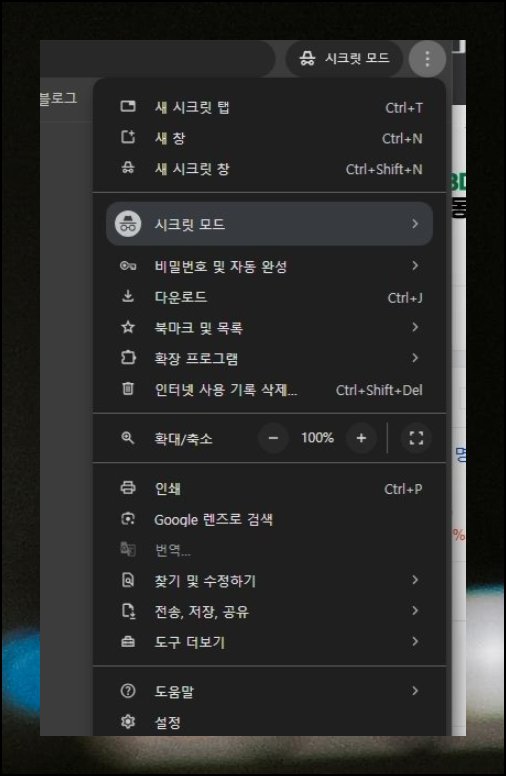Click the round incognito avatar icon
Screen dimensions: 506x776
coord(128,224)
